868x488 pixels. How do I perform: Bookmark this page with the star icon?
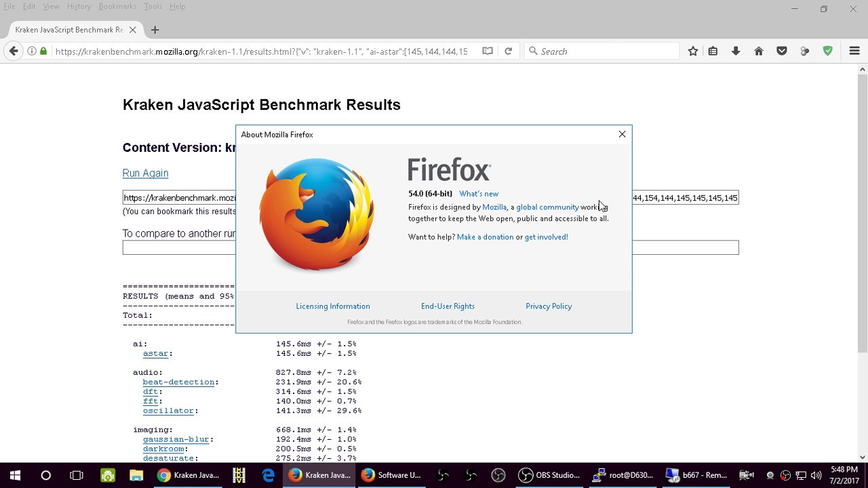point(693,51)
